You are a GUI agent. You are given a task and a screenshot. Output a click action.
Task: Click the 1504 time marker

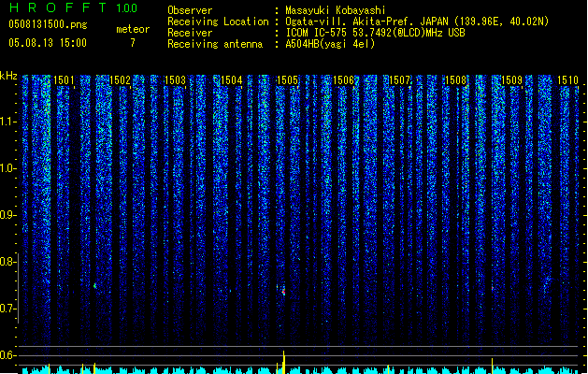pyautogui.click(x=232, y=80)
